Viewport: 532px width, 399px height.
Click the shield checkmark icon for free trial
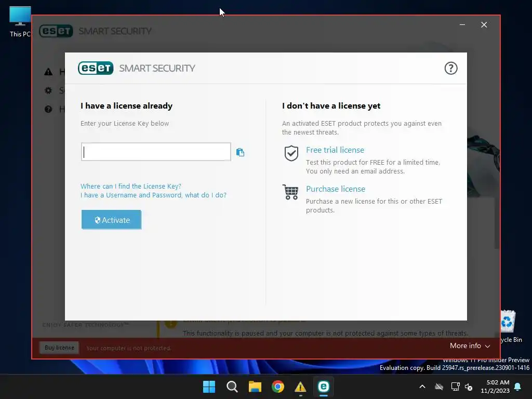pyautogui.click(x=291, y=153)
